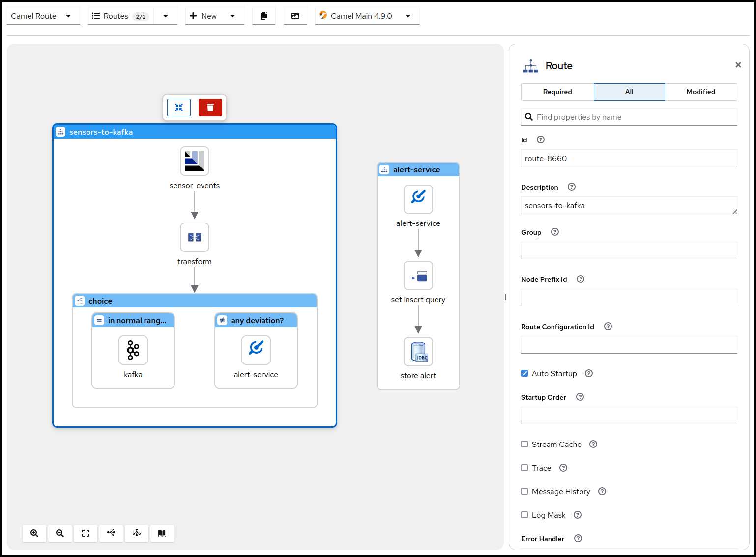The image size is (756, 557).
Task: Fit the diagram to screen
Action: (86, 533)
